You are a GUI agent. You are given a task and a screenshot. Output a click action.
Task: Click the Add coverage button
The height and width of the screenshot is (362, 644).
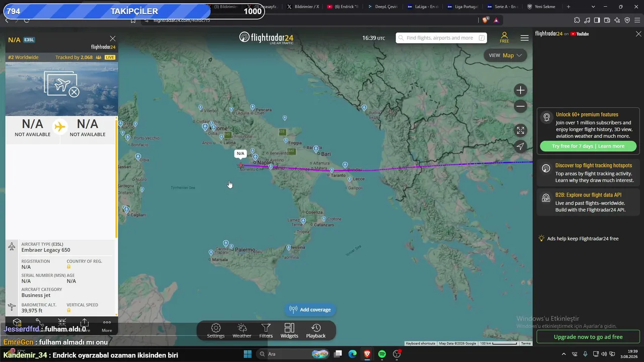(310, 310)
